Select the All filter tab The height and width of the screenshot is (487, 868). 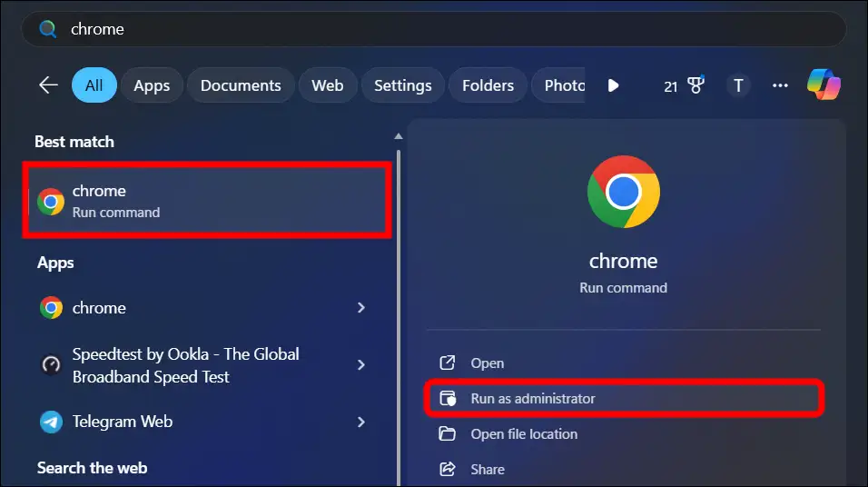[94, 85]
